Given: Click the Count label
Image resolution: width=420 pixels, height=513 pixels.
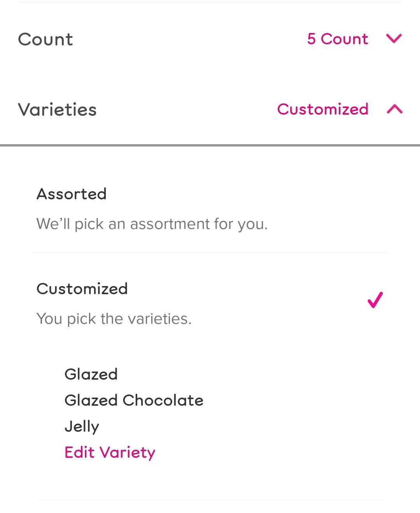Looking at the screenshot, I should (46, 39).
